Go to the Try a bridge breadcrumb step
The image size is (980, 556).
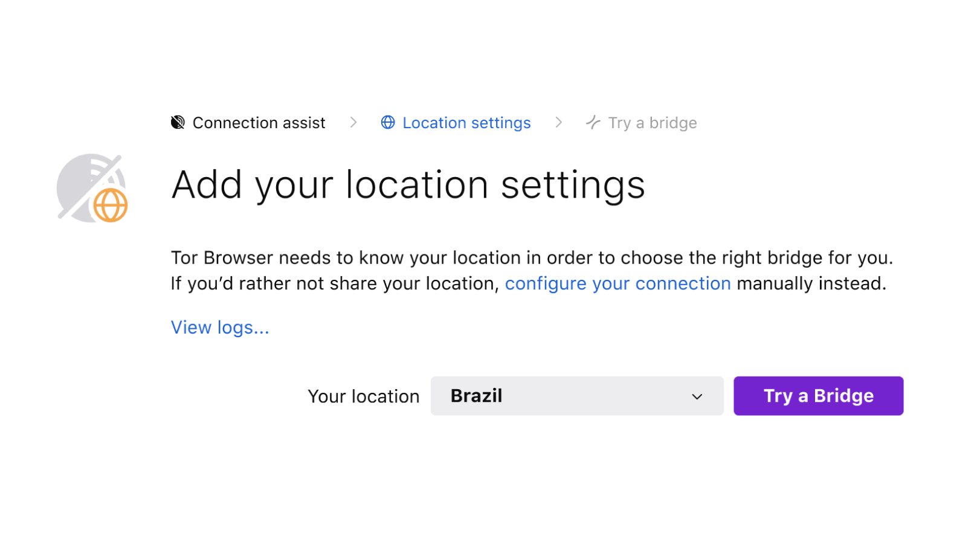[x=641, y=123]
